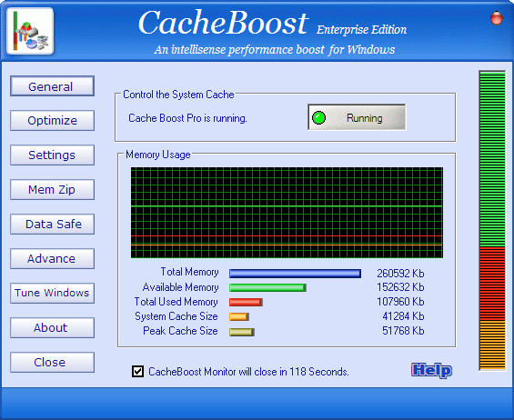The height and width of the screenshot is (420, 514).
Task: Show the About information
Action: (x=52, y=327)
